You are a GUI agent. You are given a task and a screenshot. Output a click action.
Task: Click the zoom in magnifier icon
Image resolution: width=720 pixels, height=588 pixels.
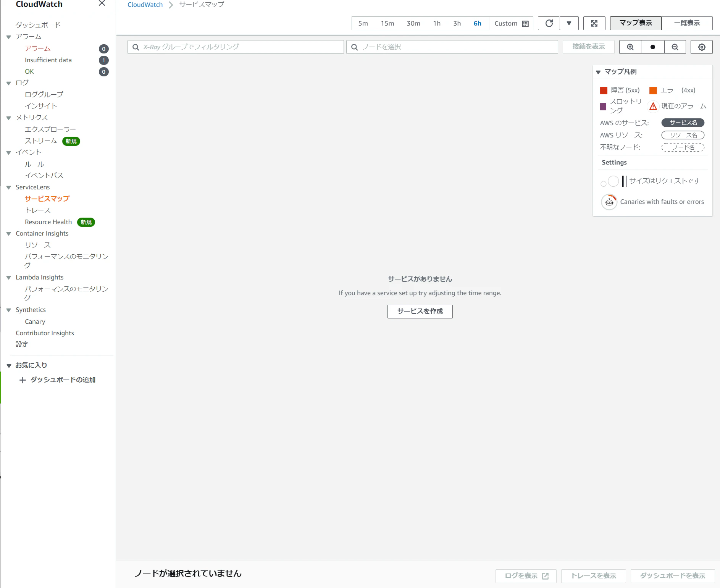coord(630,47)
